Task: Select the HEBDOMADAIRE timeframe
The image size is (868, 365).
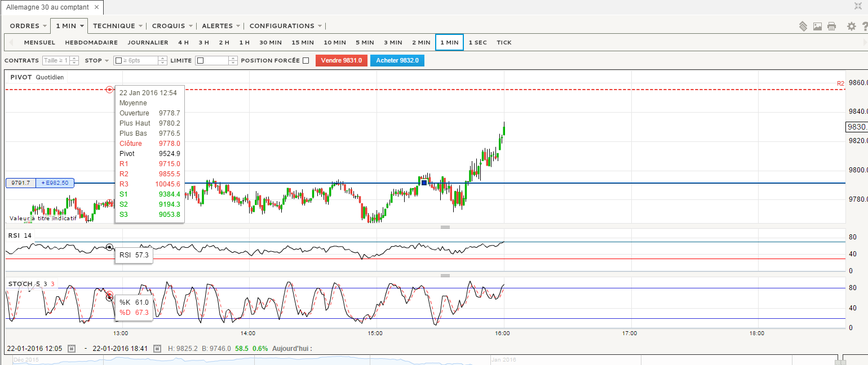Action: coord(91,42)
